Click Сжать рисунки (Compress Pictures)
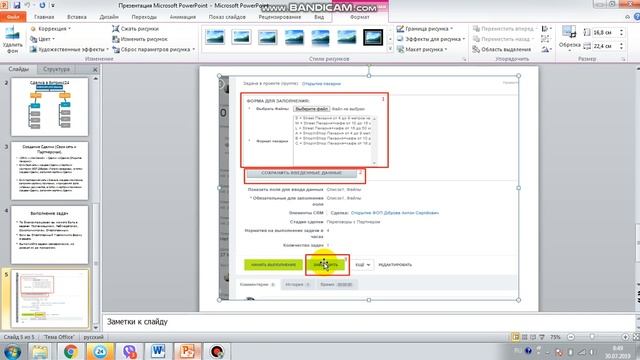 (135, 29)
